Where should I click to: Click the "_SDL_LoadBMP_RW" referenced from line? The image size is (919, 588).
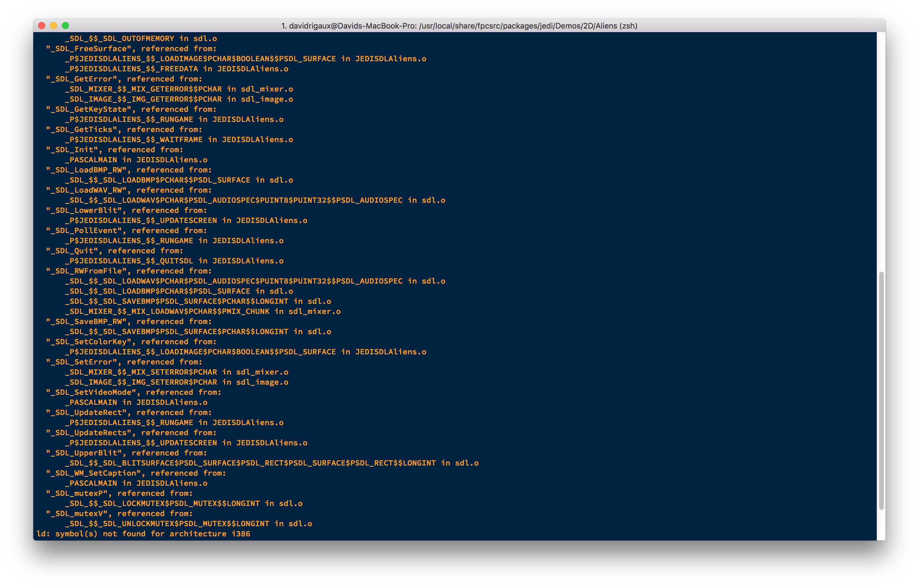129,170
